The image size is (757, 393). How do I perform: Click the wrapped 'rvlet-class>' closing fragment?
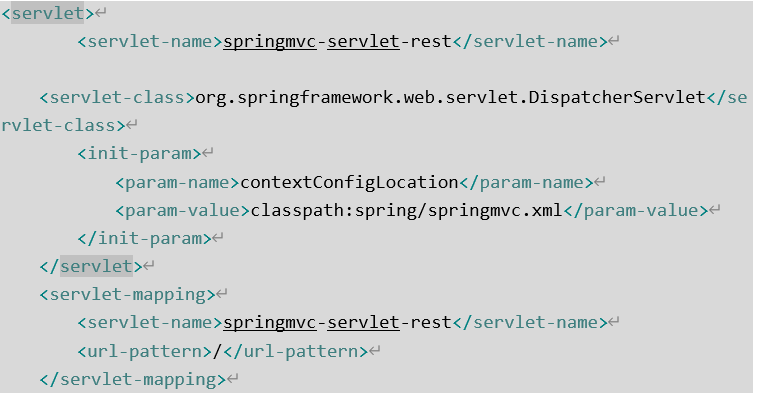(64, 126)
